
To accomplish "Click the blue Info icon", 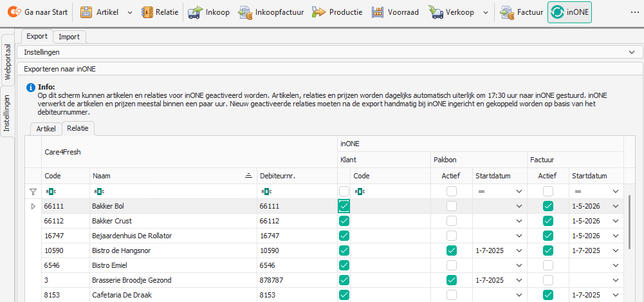I will click(x=30, y=88).
